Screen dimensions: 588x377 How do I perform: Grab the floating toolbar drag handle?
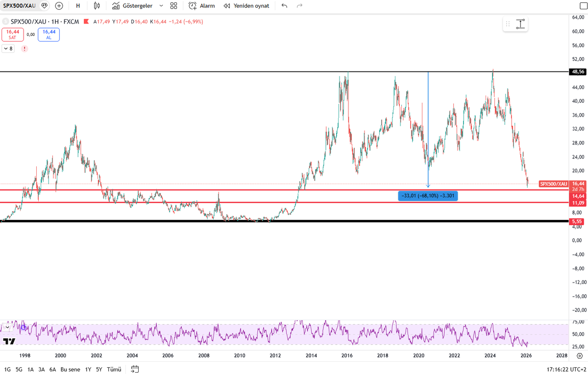point(508,24)
